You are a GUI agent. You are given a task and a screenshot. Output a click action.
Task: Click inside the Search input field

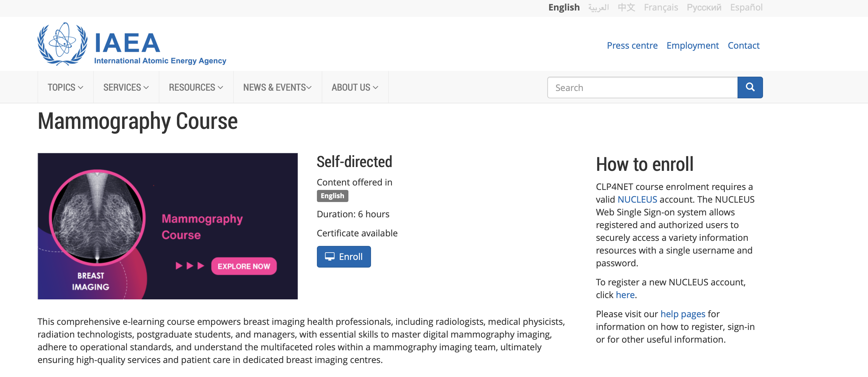pos(640,87)
